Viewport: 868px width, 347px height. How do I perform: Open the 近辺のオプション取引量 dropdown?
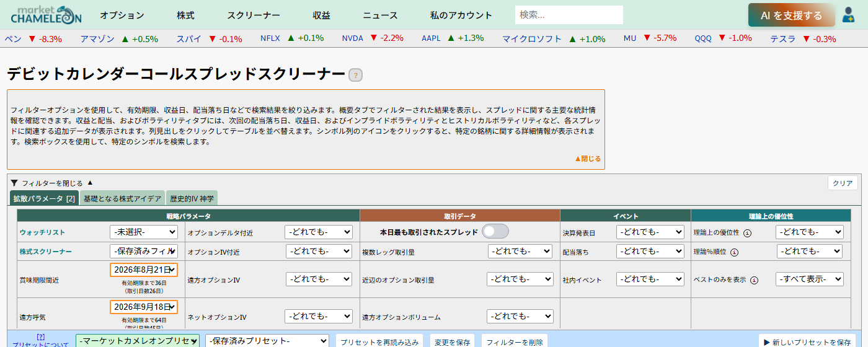[520, 279]
